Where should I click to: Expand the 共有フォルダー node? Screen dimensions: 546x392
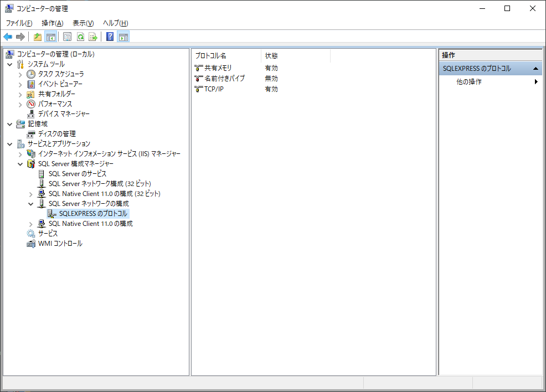click(20, 94)
